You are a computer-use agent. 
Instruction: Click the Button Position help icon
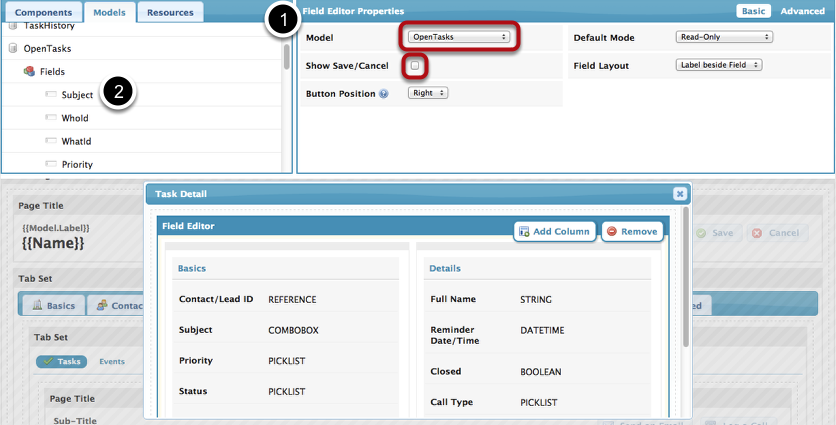[384, 94]
